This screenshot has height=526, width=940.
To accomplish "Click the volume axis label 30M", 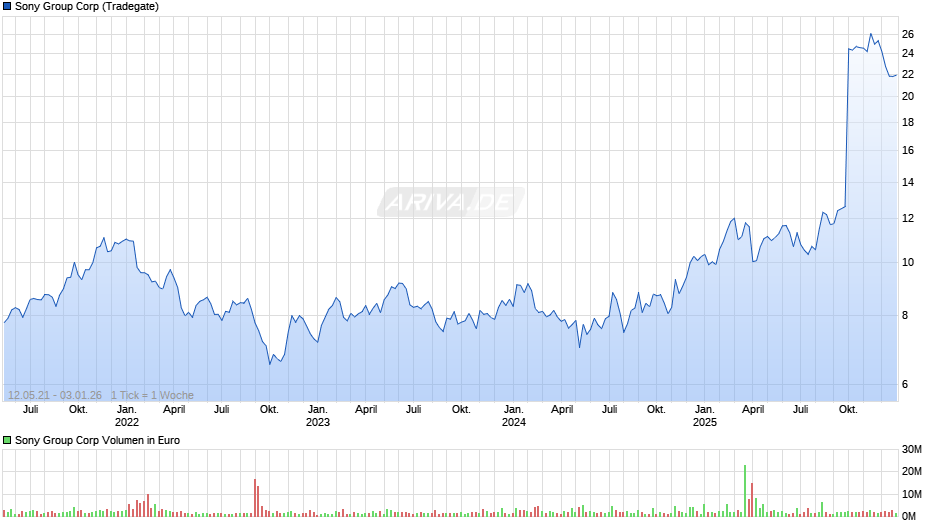I will tap(912, 449).
